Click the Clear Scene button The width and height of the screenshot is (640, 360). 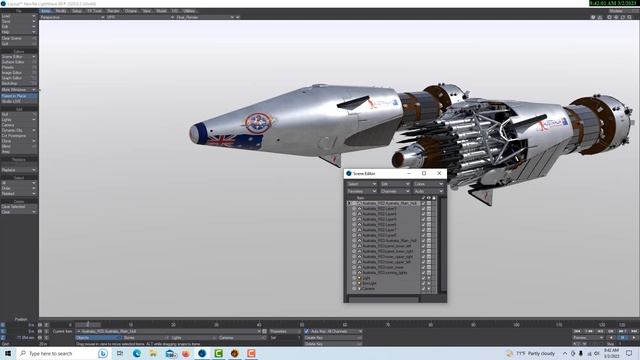[x=19, y=38]
